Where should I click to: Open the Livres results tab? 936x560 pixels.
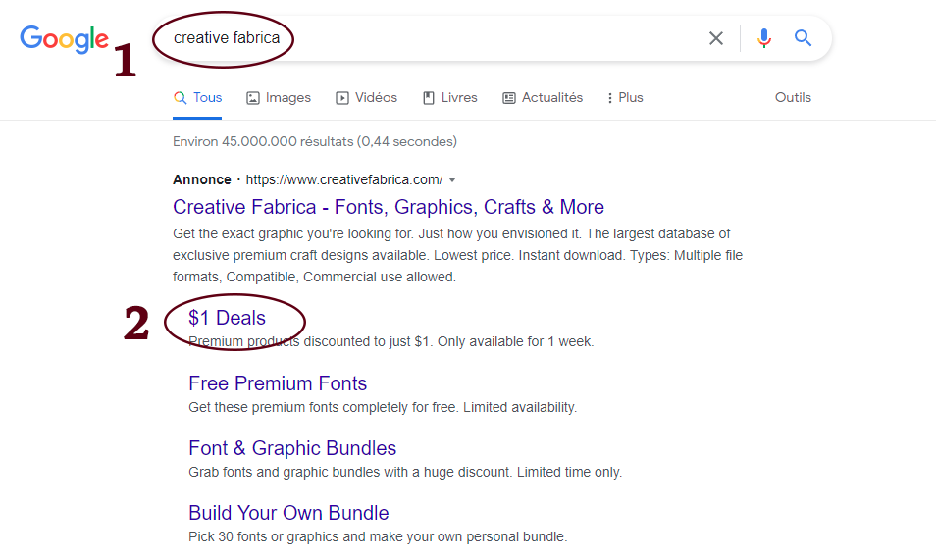click(x=449, y=98)
